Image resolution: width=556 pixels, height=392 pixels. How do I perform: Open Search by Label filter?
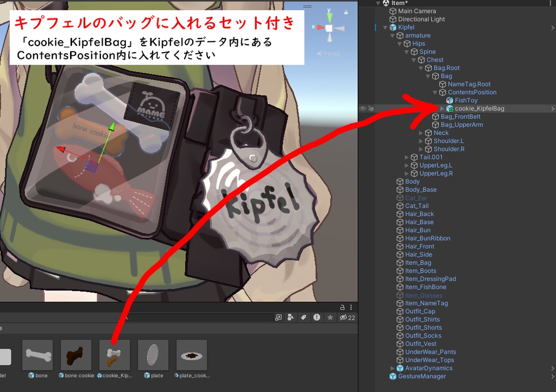(304, 318)
